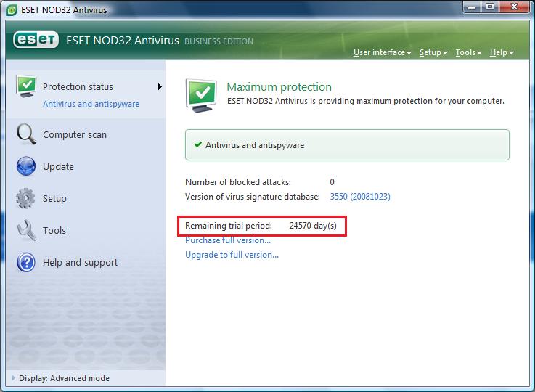Click the large Maximum protection monitor icon

(201, 96)
